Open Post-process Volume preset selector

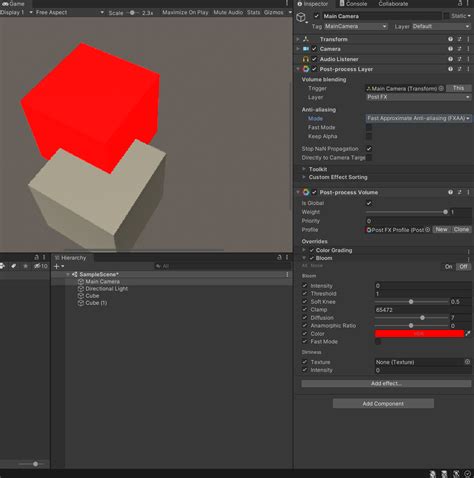[x=460, y=192]
